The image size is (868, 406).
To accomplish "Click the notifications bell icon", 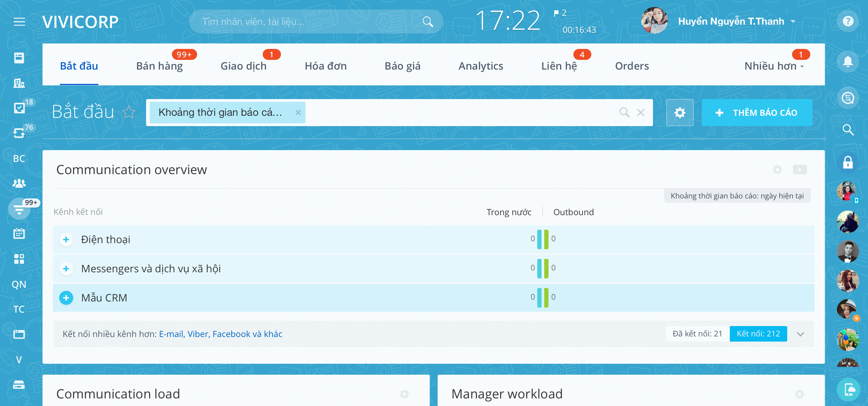I will (x=847, y=61).
